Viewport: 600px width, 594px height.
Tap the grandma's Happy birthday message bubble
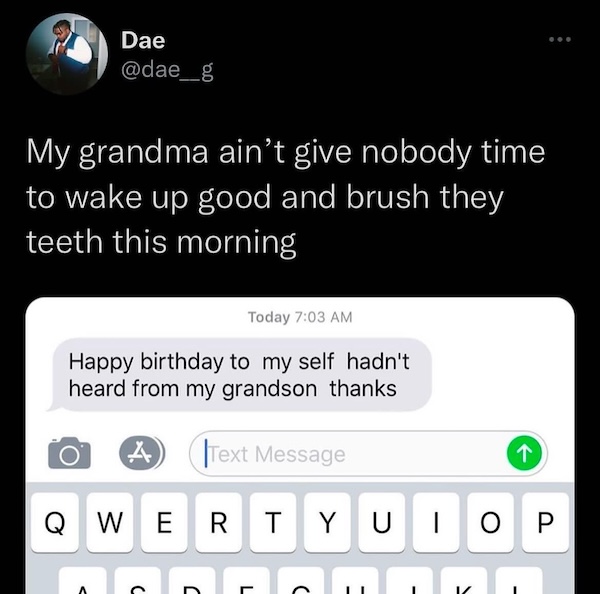(240, 375)
